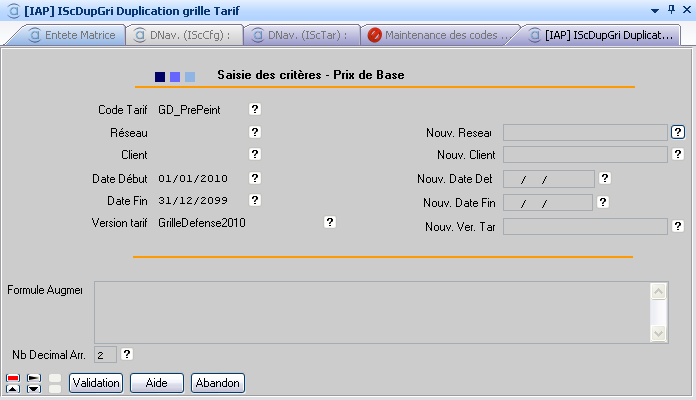This screenshot has height=400, width=696.
Task: Switch to the Entete Matrice tab
Action: 74,35
